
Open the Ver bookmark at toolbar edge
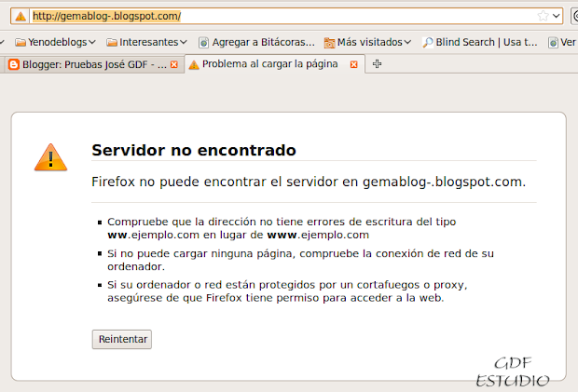[x=562, y=42]
